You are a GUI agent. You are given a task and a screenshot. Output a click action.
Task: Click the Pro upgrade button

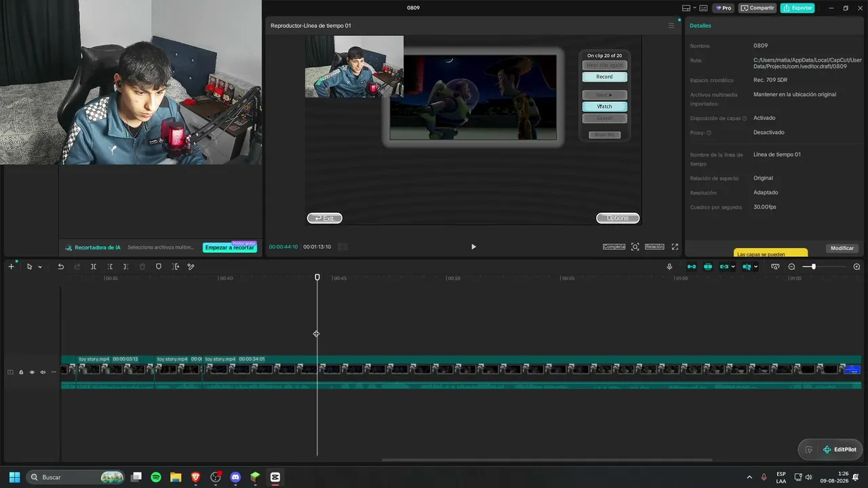pyautogui.click(x=724, y=8)
